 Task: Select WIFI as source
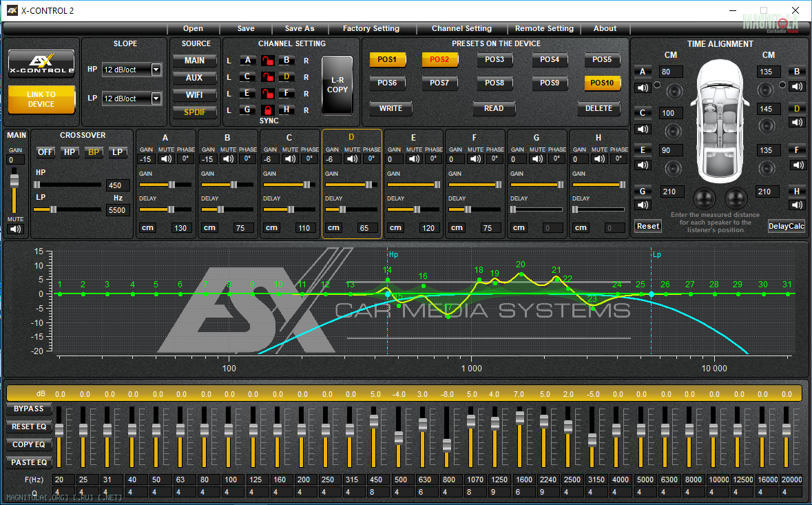(x=195, y=95)
